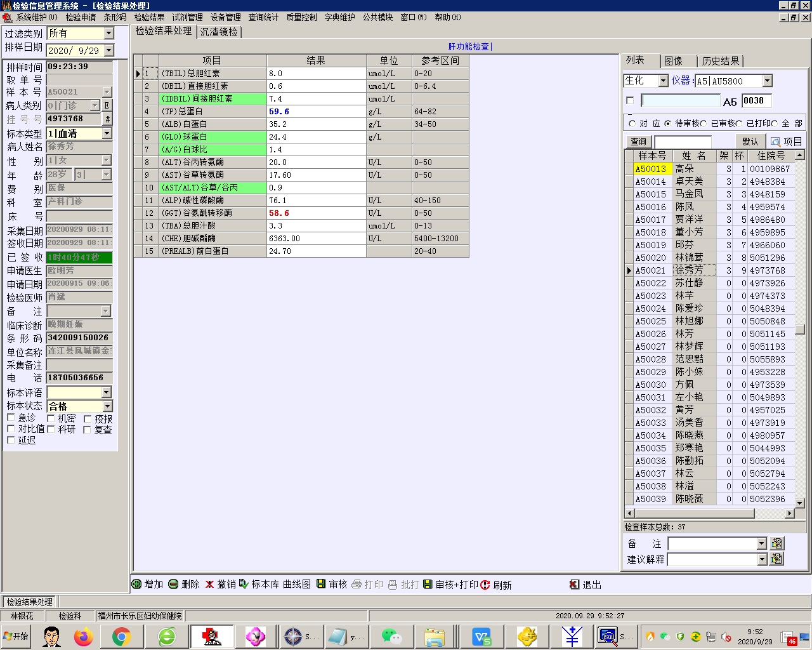The image size is (812, 650).
Task: Switch to the 历史结果 tab
Action: tap(720, 61)
